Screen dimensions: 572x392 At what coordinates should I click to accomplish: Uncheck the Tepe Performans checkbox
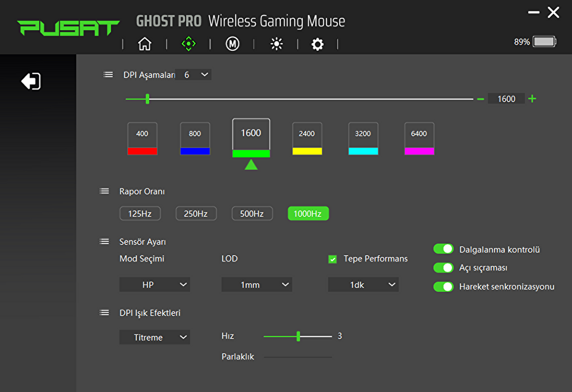[332, 259]
